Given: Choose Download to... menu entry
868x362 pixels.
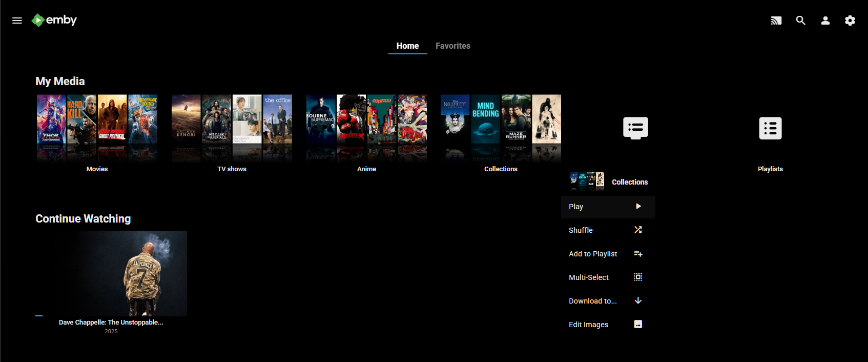Looking at the screenshot, I should (608, 301).
